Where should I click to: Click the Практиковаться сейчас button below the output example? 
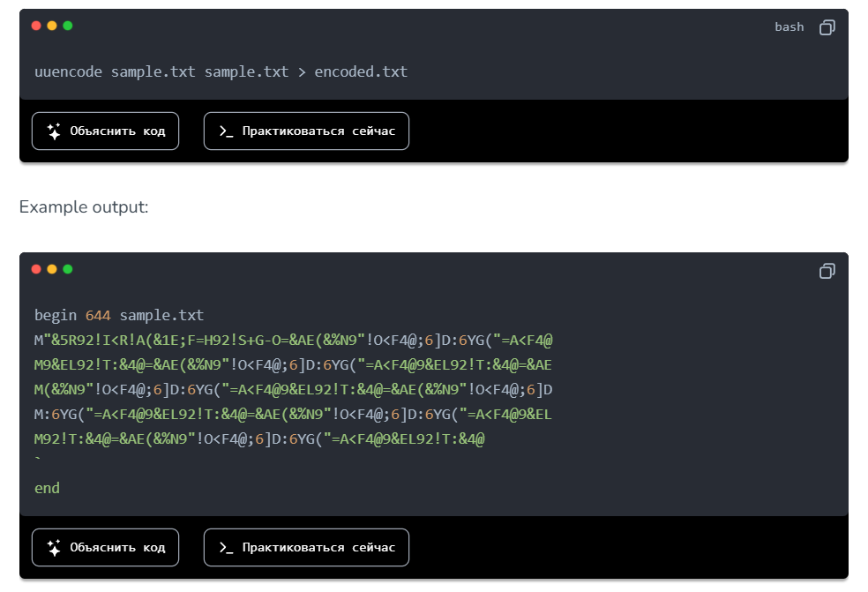click(306, 547)
